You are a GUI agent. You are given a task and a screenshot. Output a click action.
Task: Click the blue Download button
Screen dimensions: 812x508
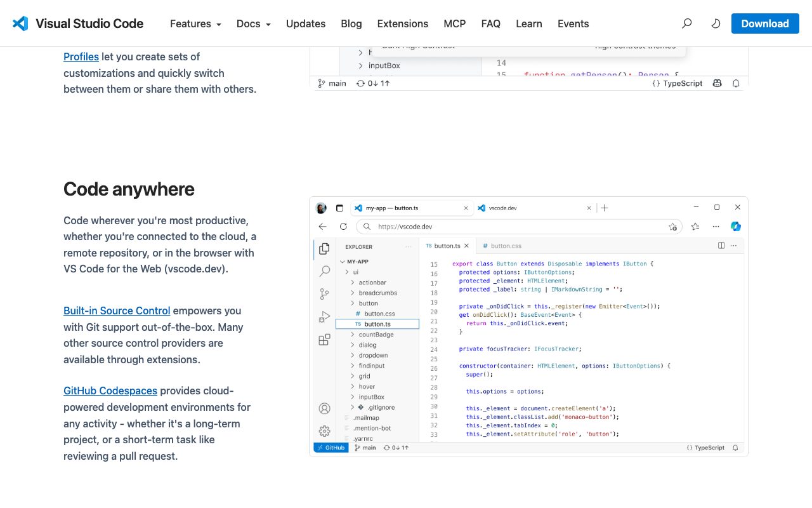tap(765, 23)
